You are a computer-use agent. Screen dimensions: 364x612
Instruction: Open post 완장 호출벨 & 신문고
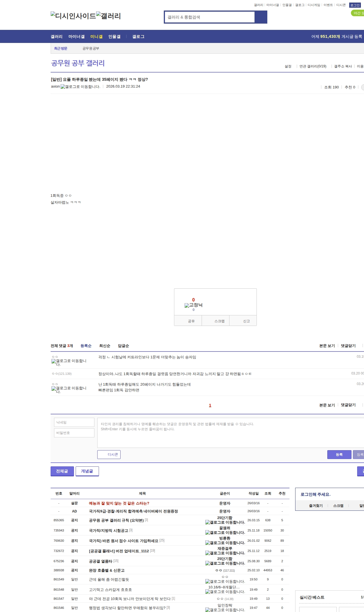tap(107, 570)
